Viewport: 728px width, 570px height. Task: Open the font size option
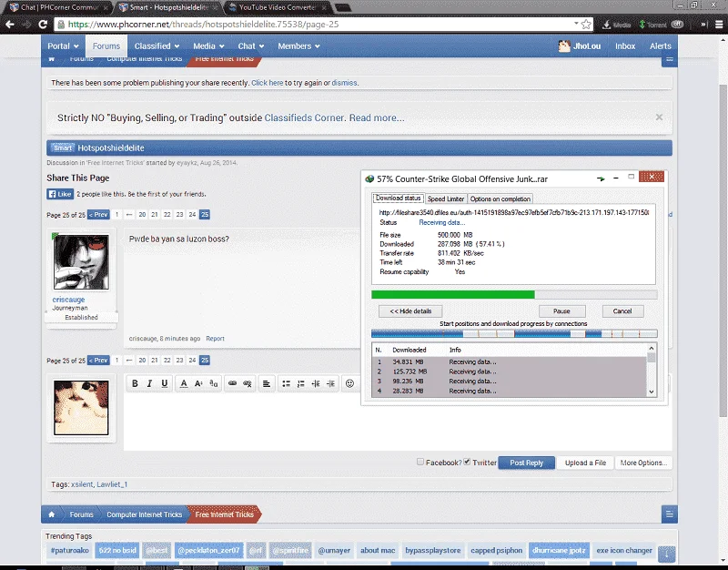tap(198, 383)
